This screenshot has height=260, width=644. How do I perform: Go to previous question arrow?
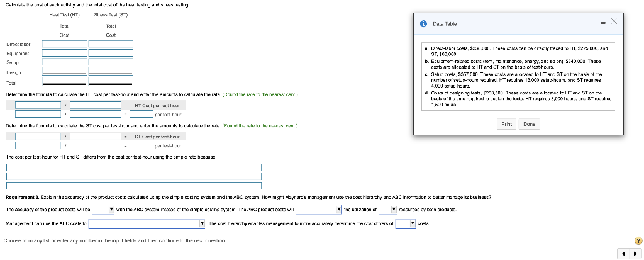(x=622, y=253)
